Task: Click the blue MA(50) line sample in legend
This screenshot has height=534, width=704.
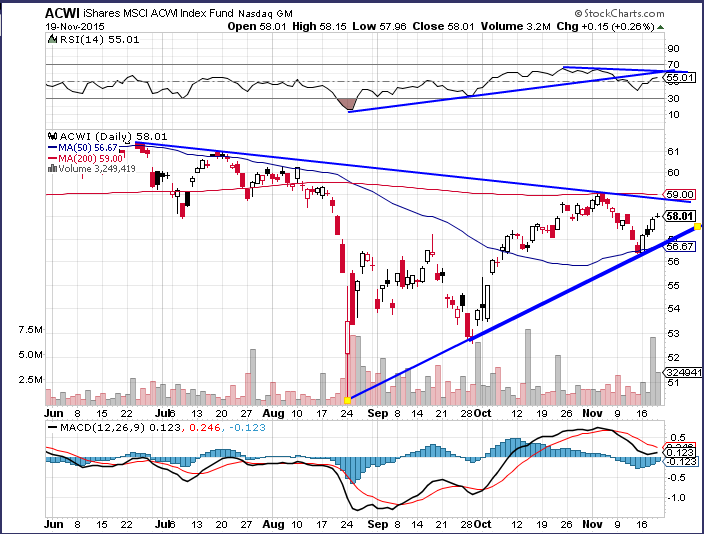Action: pyautogui.click(x=52, y=148)
